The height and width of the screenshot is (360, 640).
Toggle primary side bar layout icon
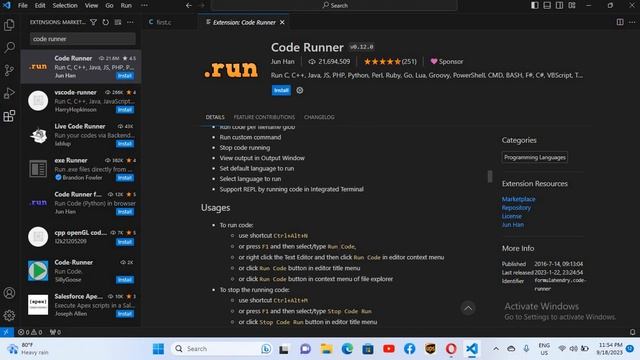[x=535, y=5]
